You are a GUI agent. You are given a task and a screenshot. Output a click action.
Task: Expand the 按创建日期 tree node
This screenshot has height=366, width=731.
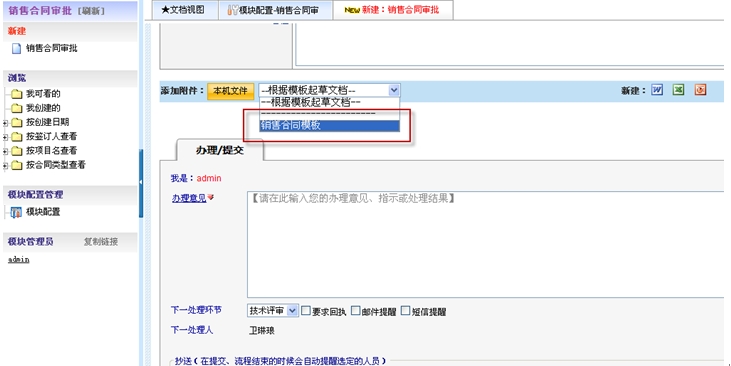click(5, 123)
